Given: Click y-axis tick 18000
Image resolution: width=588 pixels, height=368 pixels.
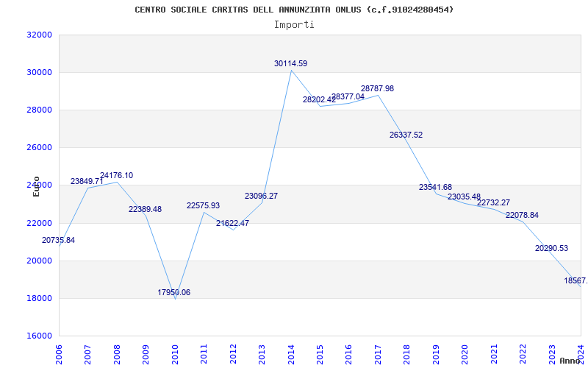Looking at the screenshot, I should 39,299.
